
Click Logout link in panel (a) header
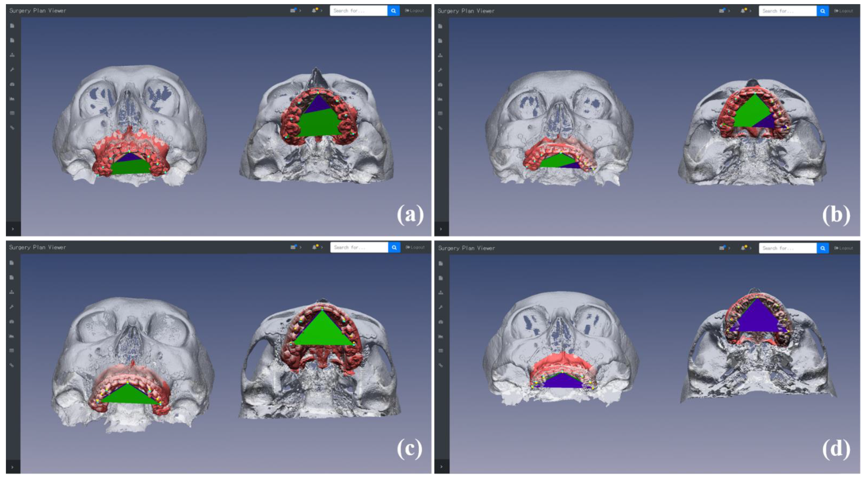point(415,11)
